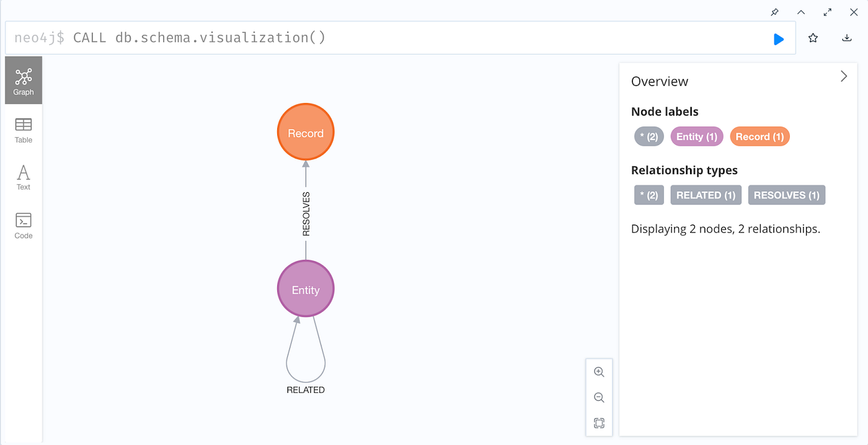Run the query with the play button
Screen dimensions: 868x445
(779, 39)
